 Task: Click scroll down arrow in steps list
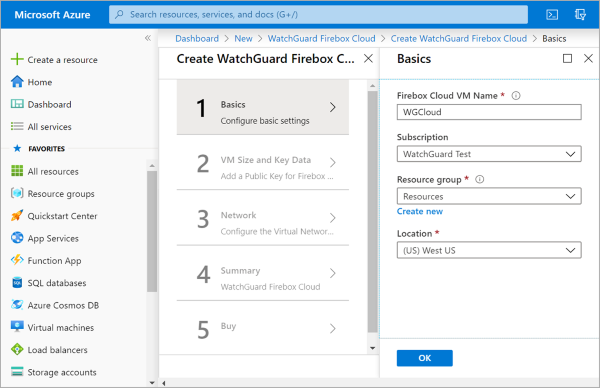click(x=373, y=348)
